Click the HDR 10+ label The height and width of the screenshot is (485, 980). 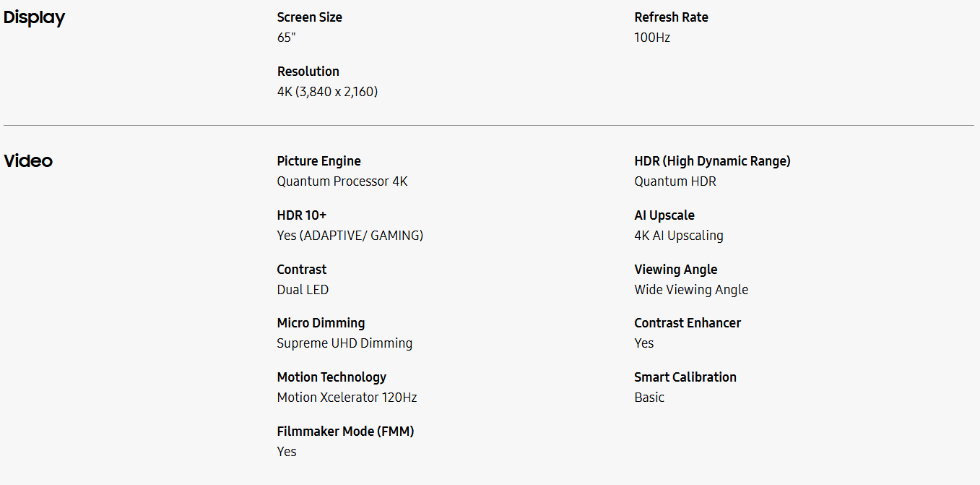[x=302, y=215]
